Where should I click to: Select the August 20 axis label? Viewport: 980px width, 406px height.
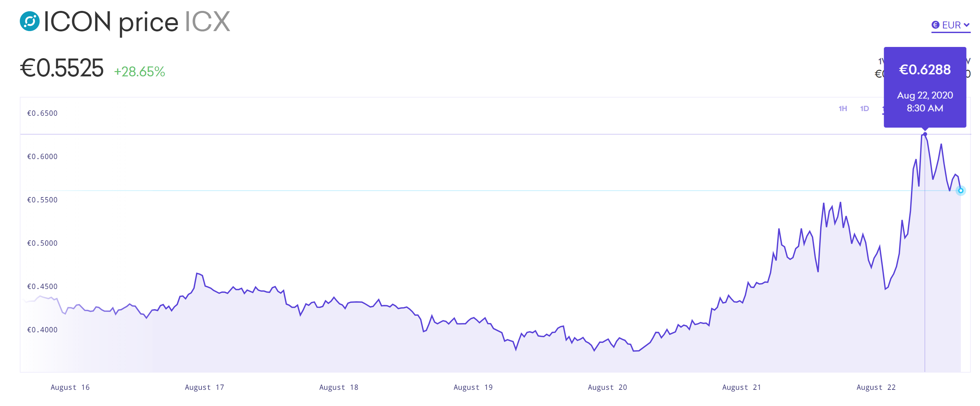607,387
